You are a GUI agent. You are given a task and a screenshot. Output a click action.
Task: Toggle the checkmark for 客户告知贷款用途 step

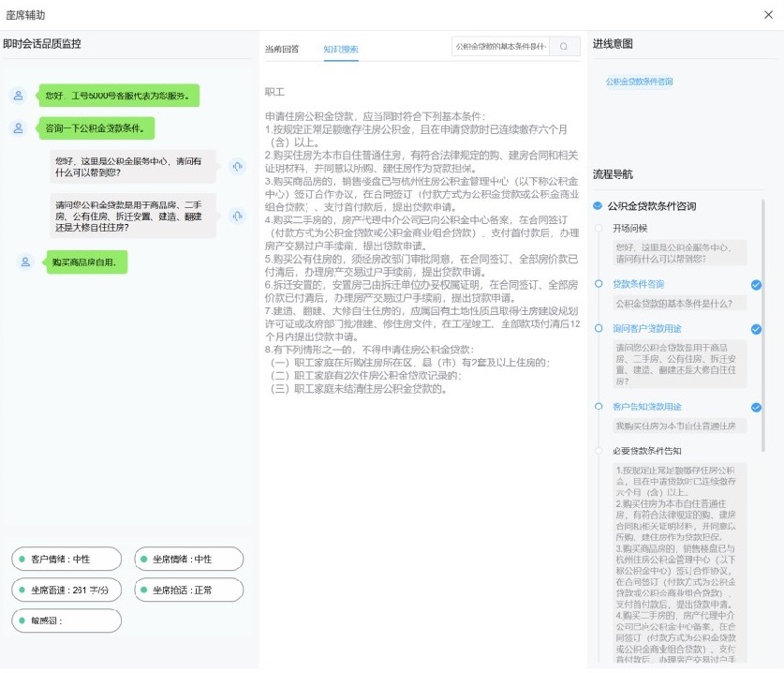756,408
